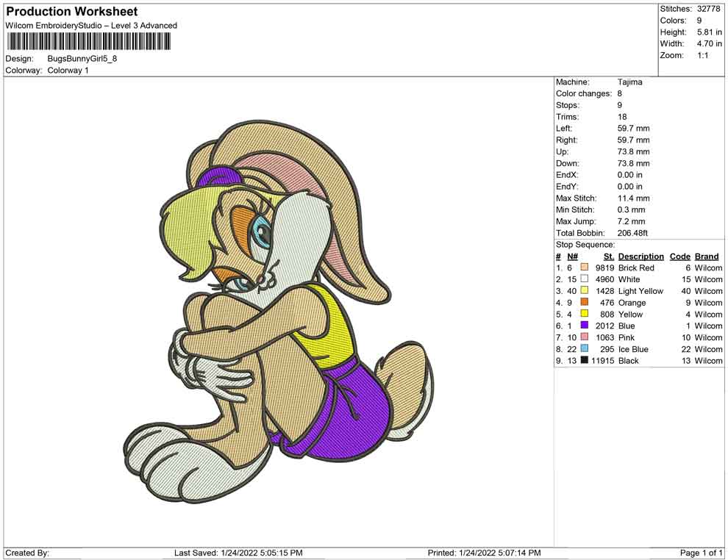Click the Brand column header

pyautogui.click(x=707, y=256)
